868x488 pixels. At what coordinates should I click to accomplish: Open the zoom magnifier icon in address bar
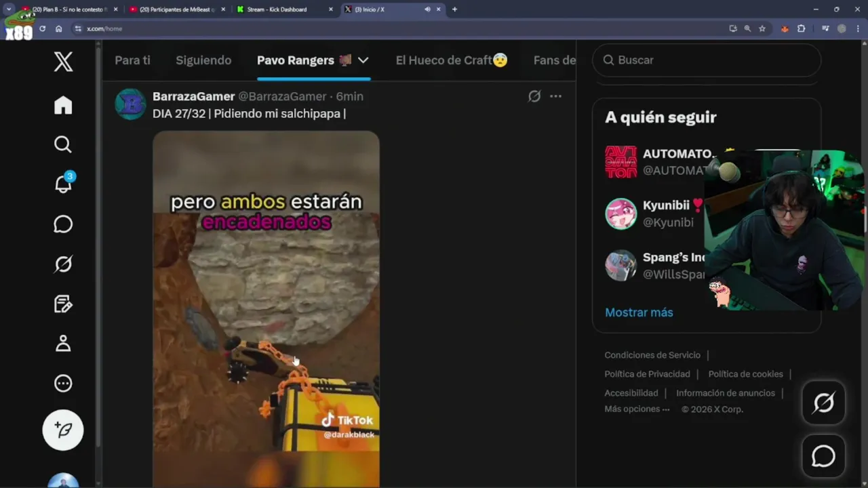click(x=747, y=28)
